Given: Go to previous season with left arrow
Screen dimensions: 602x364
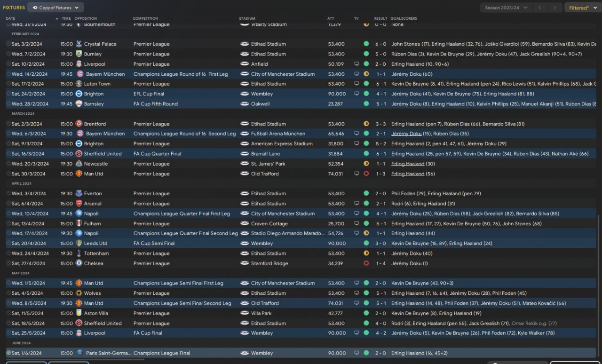Looking at the screenshot, I should tap(540, 8).
